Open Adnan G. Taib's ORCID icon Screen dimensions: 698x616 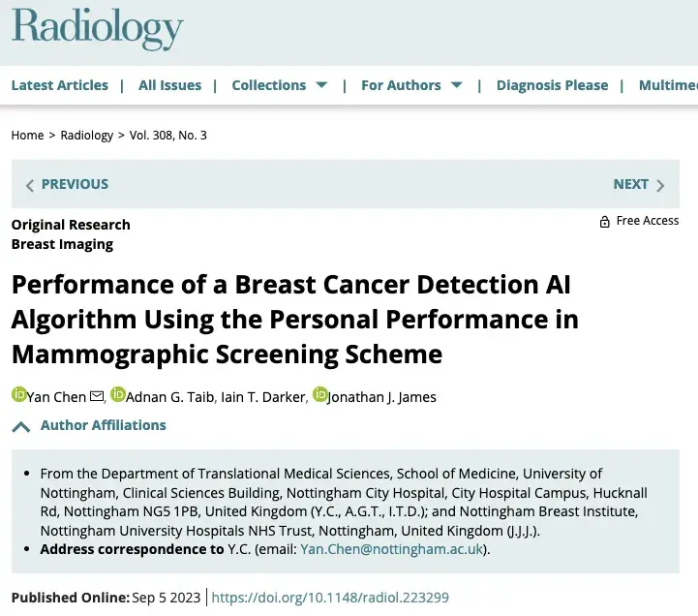coord(118,395)
